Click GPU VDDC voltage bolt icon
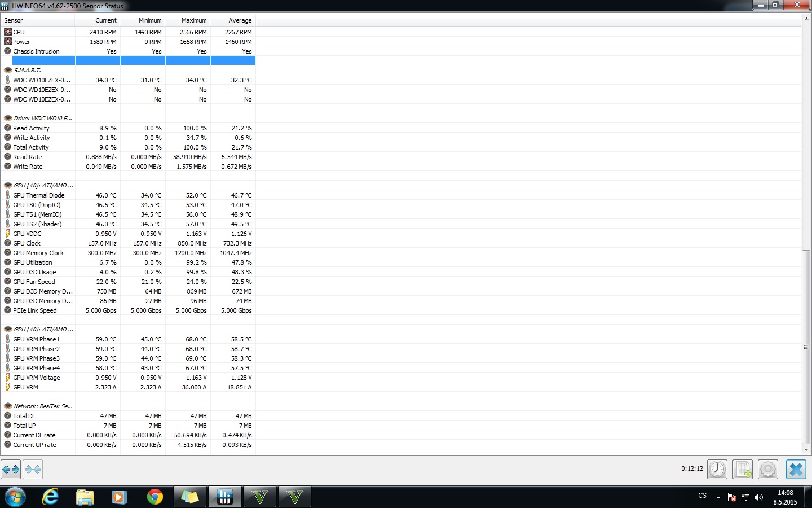This screenshot has width=812, height=508. coord(8,234)
